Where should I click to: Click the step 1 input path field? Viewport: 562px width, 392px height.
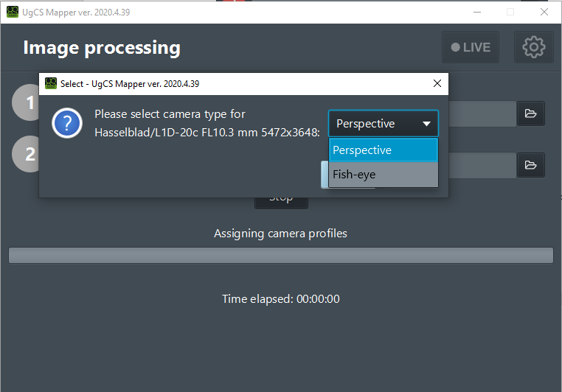point(482,113)
